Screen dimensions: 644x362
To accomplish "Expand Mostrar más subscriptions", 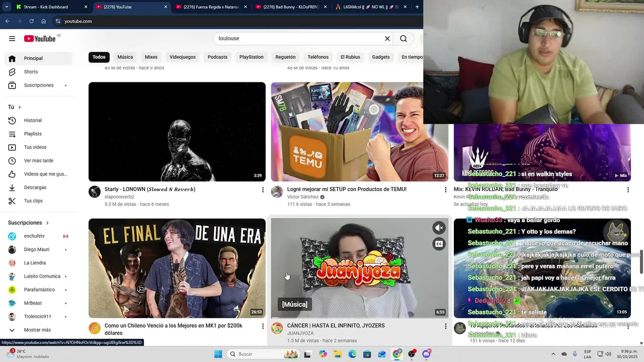I will (38, 330).
